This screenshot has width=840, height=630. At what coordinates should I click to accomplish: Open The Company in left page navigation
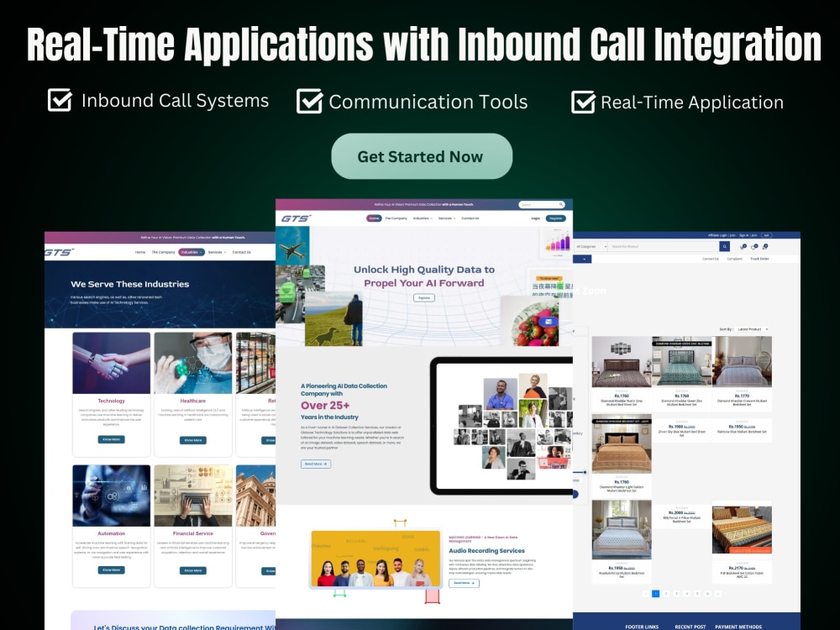tap(163, 252)
